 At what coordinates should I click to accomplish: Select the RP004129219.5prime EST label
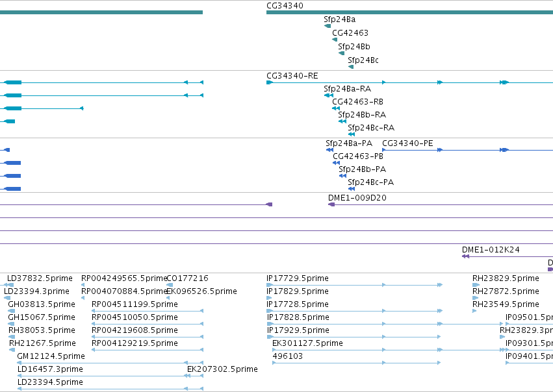135,344
